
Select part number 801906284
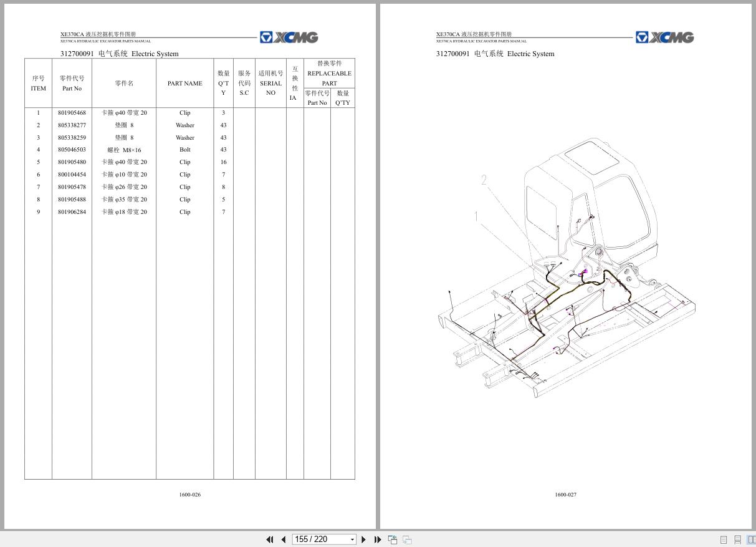tap(72, 212)
